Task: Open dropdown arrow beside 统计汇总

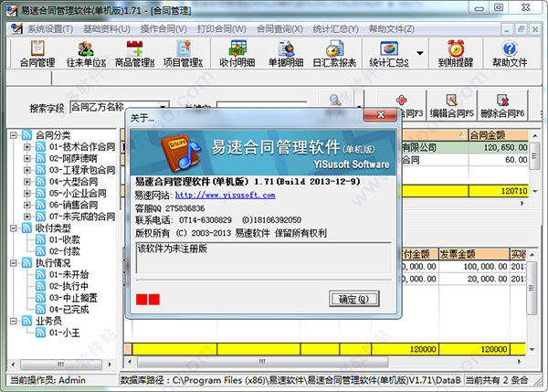Action: coord(420,53)
